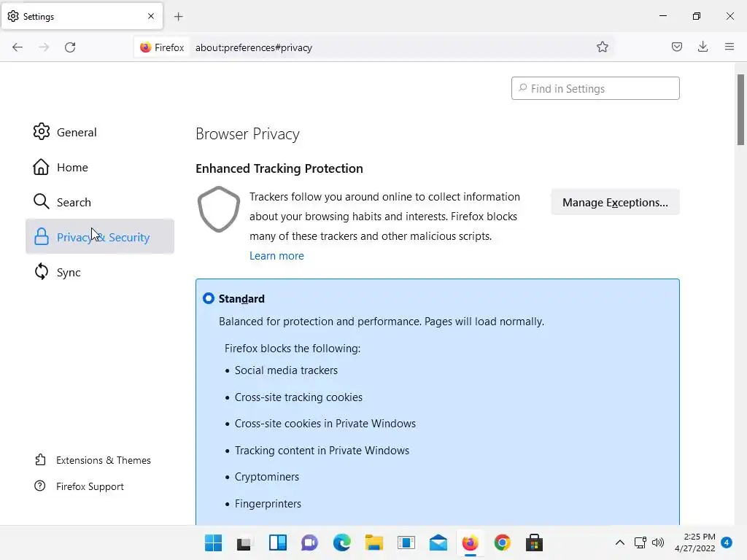The height and width of the screenshot is (560, 747).
Task: Launch Microsoft Edge from the taskbar
Action: point(341,542)
